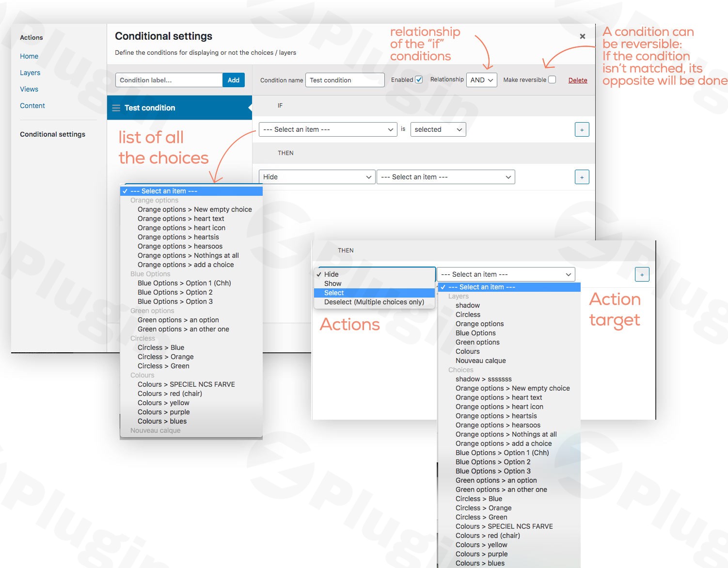This screenshot has width=728, height=568.
Task: Click the drag handle on Test condition
Action: click(x=116, y=108)
